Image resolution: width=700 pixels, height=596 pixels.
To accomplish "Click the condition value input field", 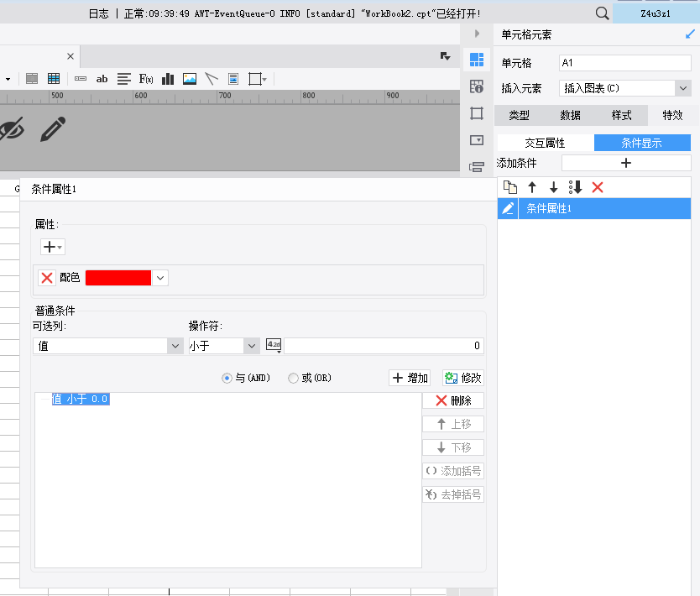I will click(x=384, y=346).
